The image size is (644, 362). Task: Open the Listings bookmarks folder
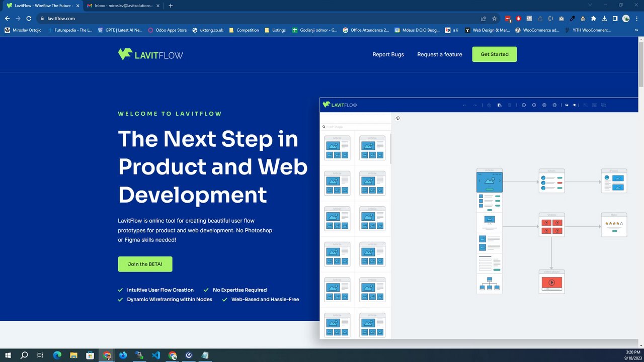pos(275,30)
